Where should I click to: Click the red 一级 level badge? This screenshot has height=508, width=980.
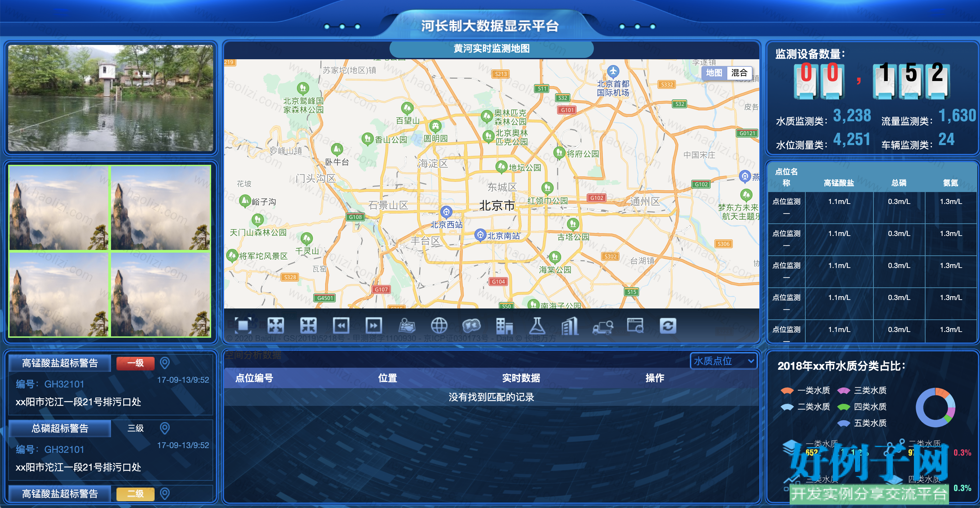click(136, 363)
